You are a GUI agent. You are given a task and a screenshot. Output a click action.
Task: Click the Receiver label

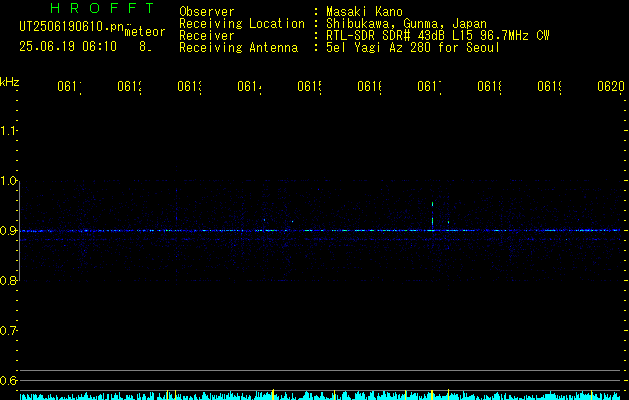click(207, 36)
